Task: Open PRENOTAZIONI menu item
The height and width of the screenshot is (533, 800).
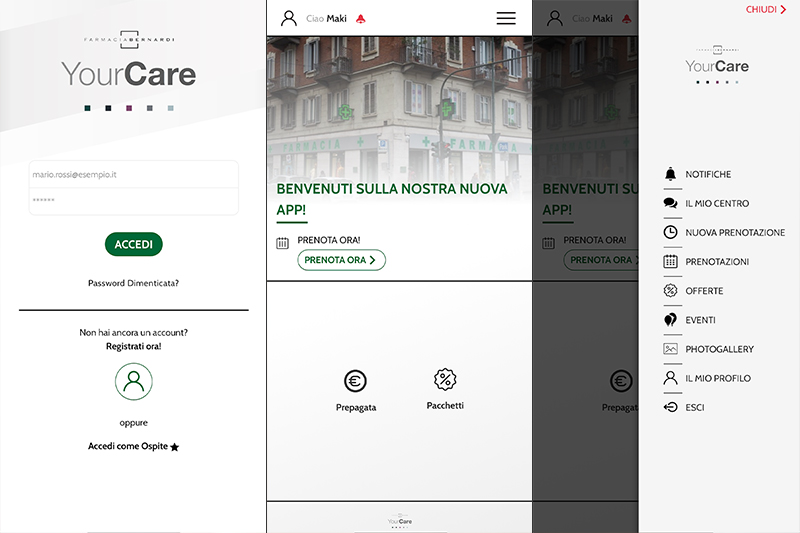Action: 717,262
